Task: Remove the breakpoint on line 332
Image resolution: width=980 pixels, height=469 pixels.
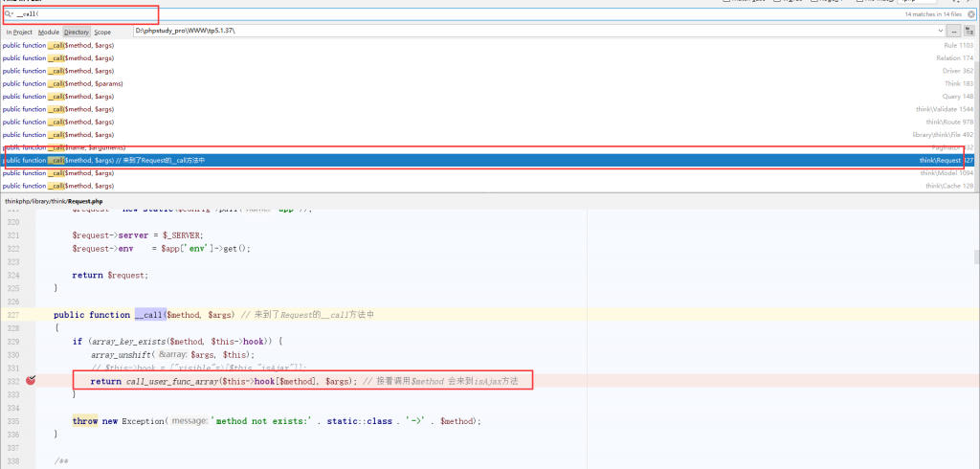Action: 31,380
